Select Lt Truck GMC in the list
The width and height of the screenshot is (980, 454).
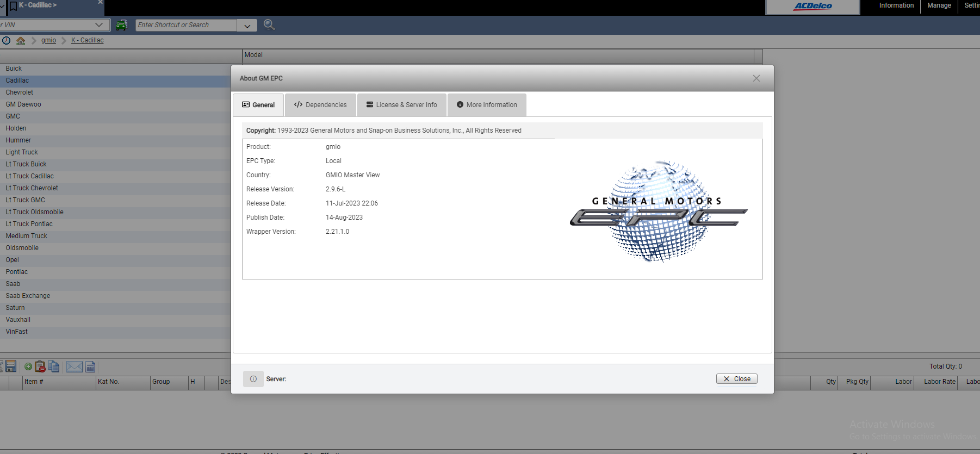click(115, 200)
